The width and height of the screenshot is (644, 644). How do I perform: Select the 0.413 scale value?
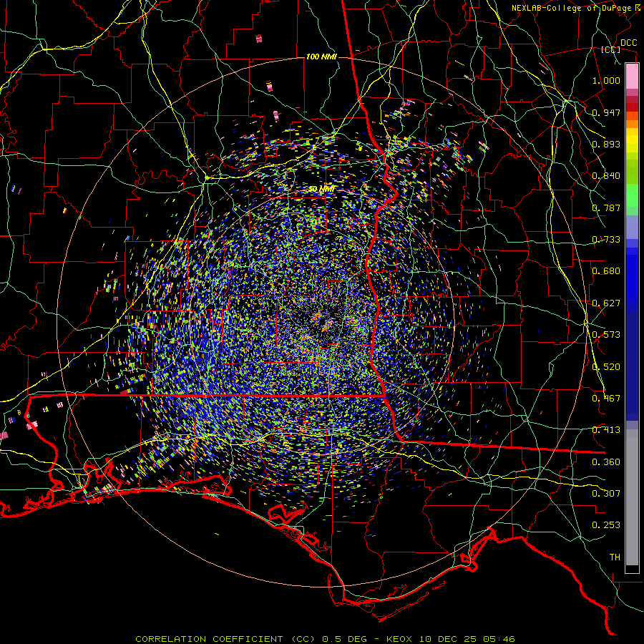click(x=606, y=430)
